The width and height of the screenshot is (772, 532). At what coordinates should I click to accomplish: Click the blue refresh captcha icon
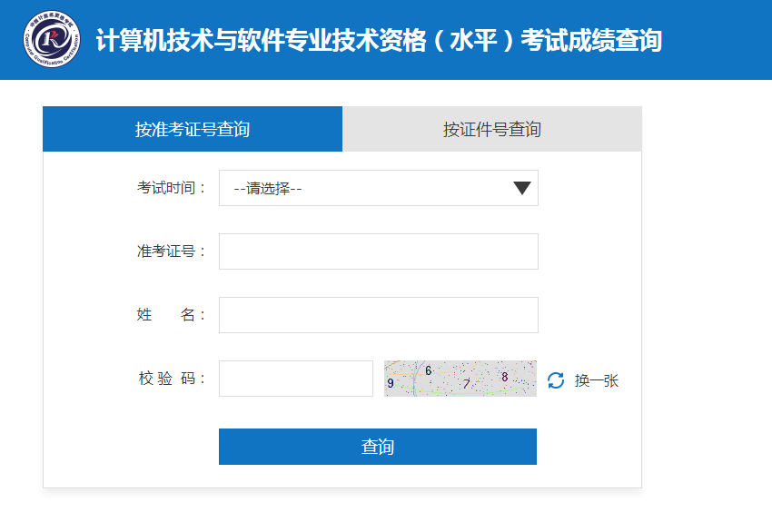(556, 379)
